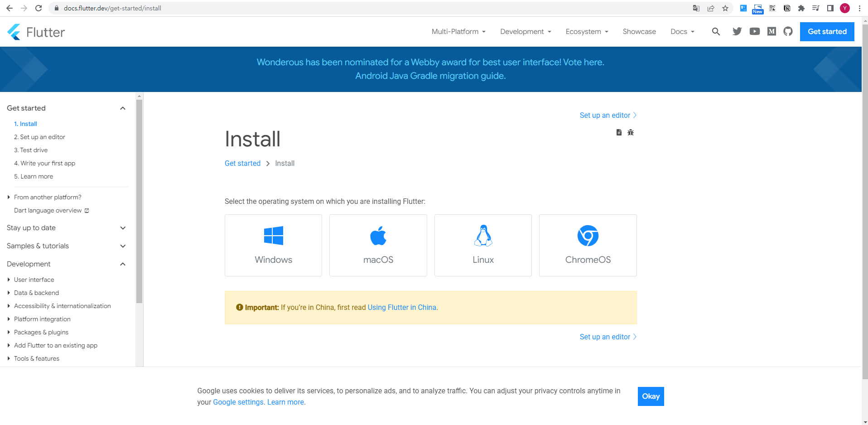Click the report issue bug icon

tap(631, 132)
